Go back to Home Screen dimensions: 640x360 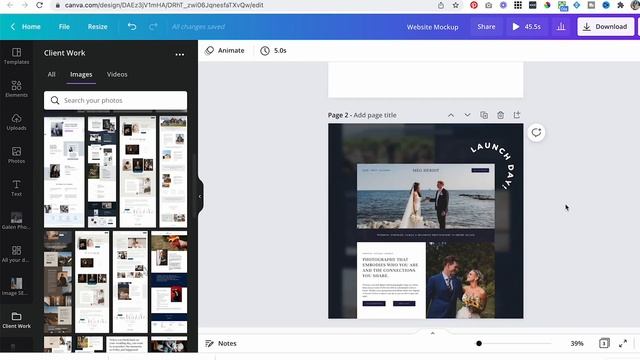coord(26,27)
